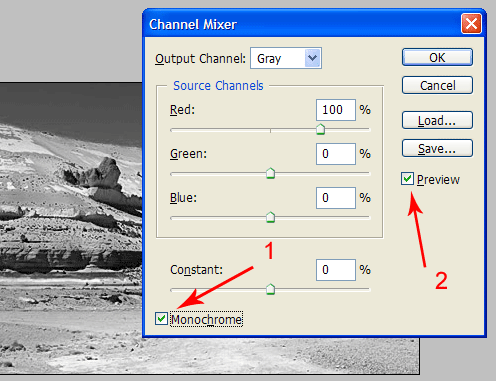Click the grayscale landscape image canvas

(71, 227)
